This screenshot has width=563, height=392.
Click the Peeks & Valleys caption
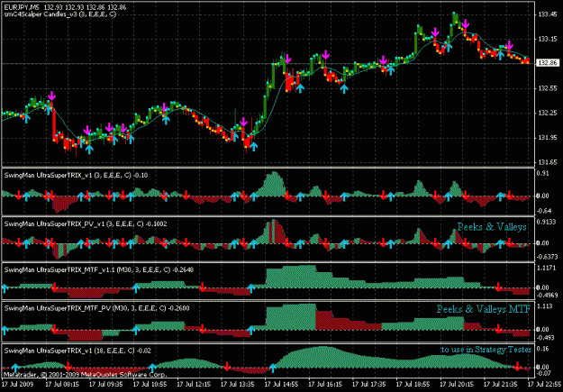click(492, 227)
